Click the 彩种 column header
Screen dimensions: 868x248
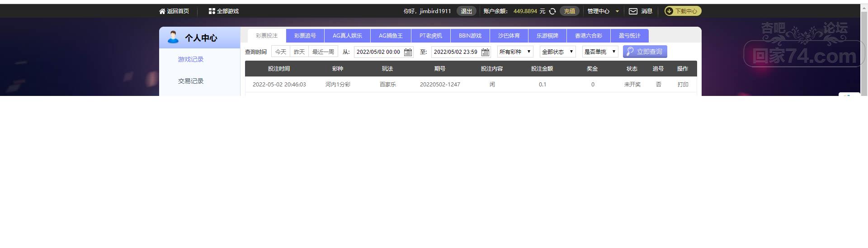(338, 69)
